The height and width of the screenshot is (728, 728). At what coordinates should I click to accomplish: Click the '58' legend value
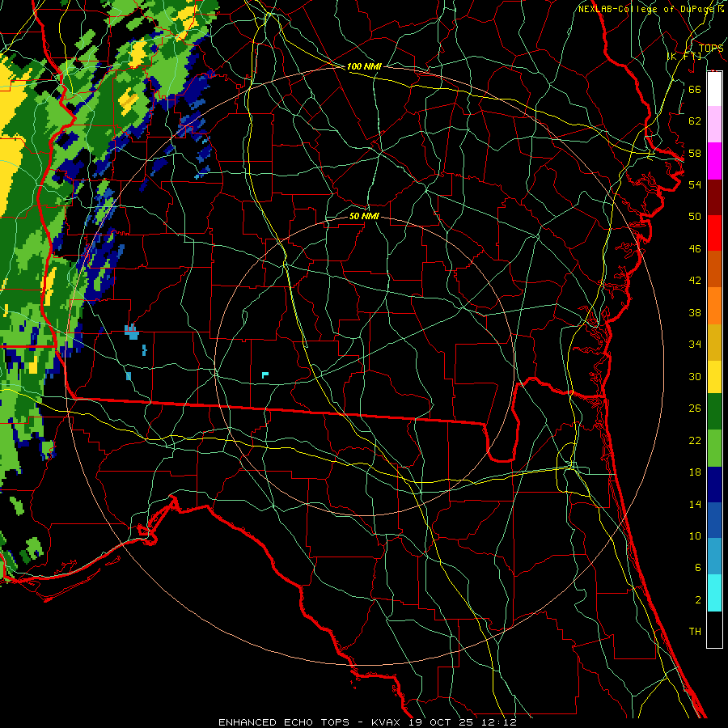point(695,153)
